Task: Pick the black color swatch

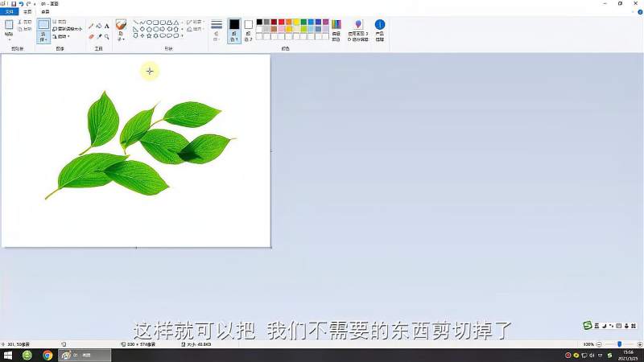Action: coord(259,23)
